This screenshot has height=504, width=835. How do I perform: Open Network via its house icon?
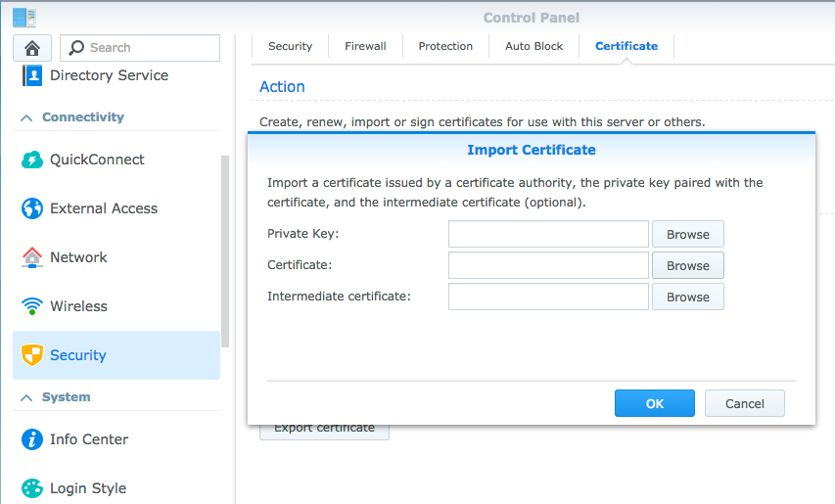pyautogui.click(x=32, y=257)
